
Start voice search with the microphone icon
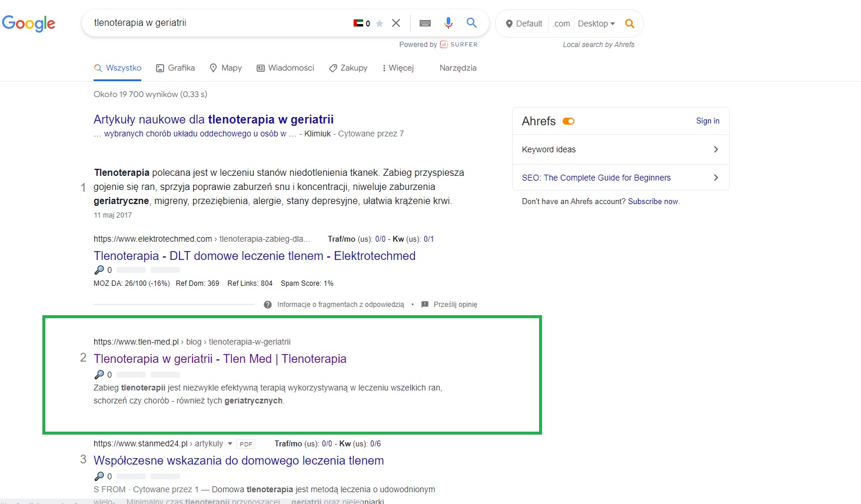point(448,23)
